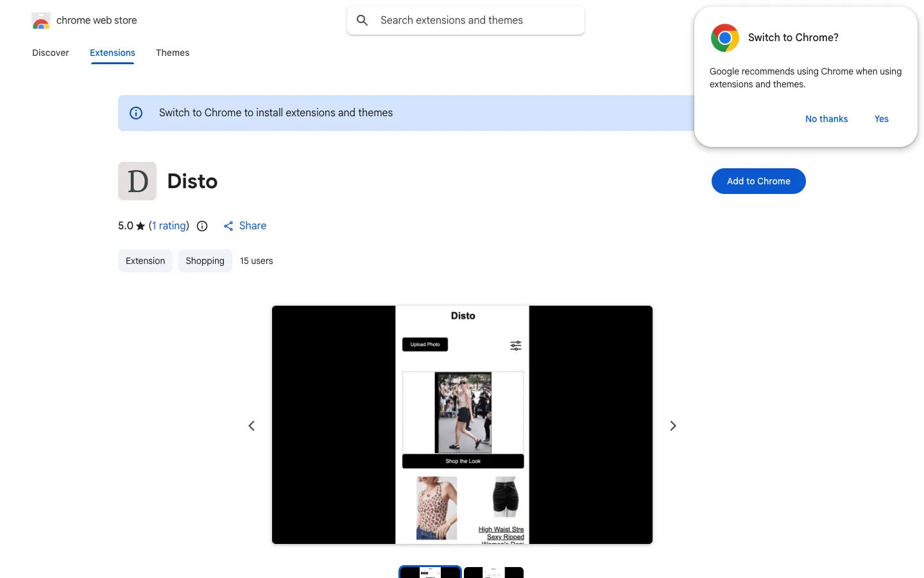Click the Add to Chrome button
The height and width of the screenshot is (578, 924).
758,181
